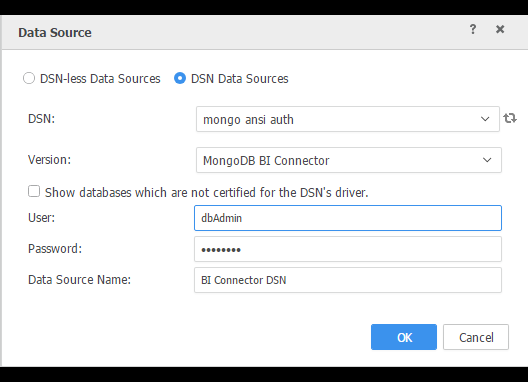Viewport: 528px width, 382px height.
Task: Open the DSN dropdown
Action: pos(348,119)
